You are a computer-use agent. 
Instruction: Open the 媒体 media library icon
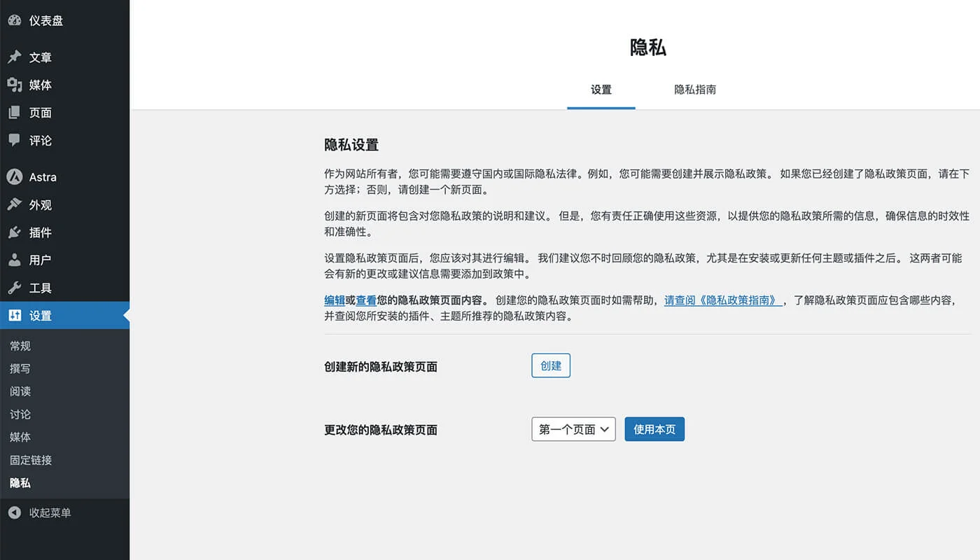point(15,85)
